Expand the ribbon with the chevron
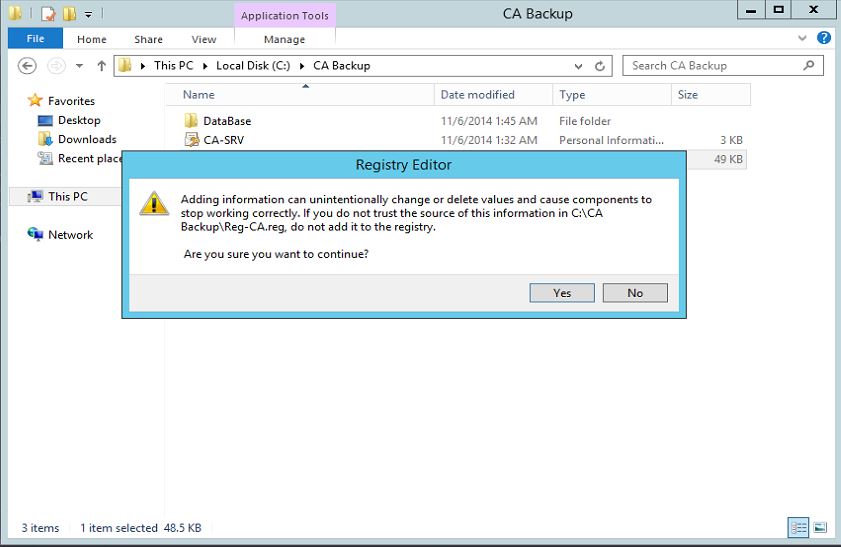Screen dimensions: 841x547 coord(802,38)
